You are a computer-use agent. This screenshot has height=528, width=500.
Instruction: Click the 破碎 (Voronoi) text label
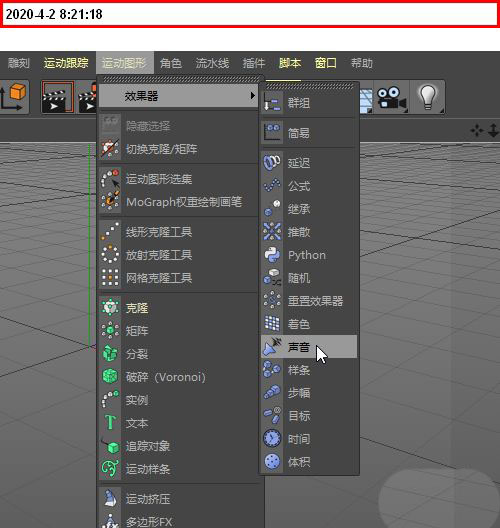[x=166, y=377]
